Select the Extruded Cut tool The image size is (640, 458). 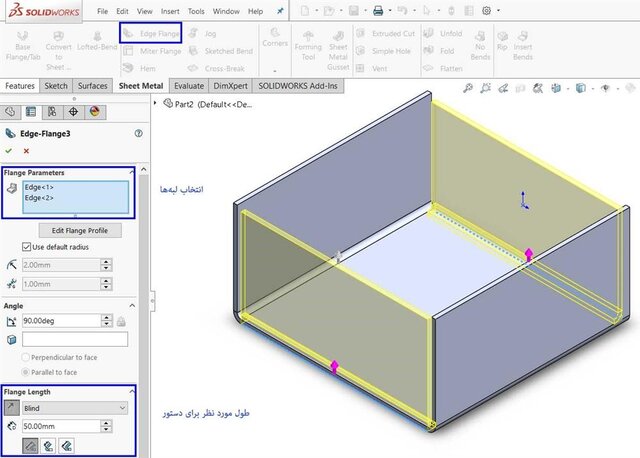tap(385, 33)
